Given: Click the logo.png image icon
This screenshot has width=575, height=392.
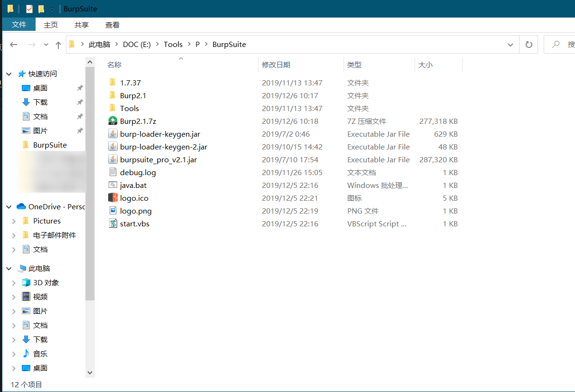Looking at the screenshot, I should [x=112, y=211].
